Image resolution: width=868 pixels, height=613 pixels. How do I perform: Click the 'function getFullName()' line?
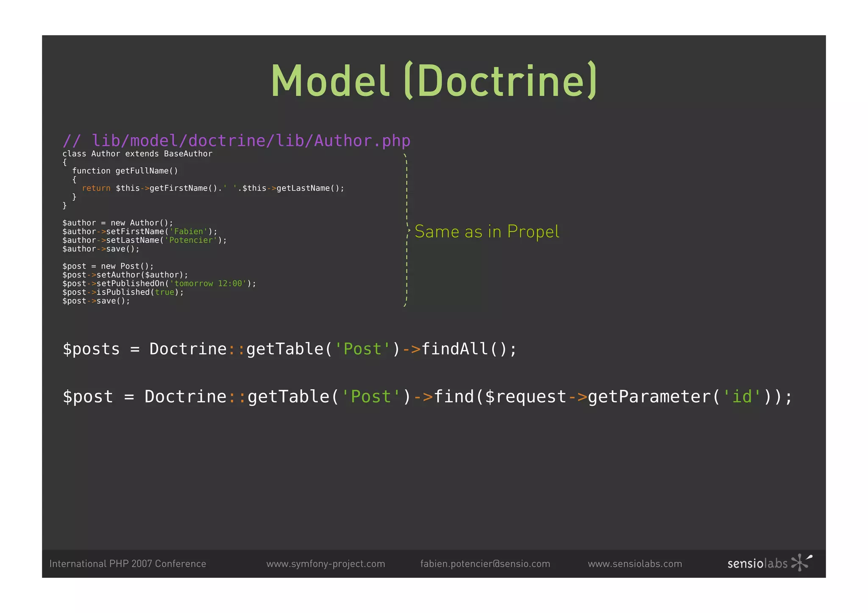125,171
